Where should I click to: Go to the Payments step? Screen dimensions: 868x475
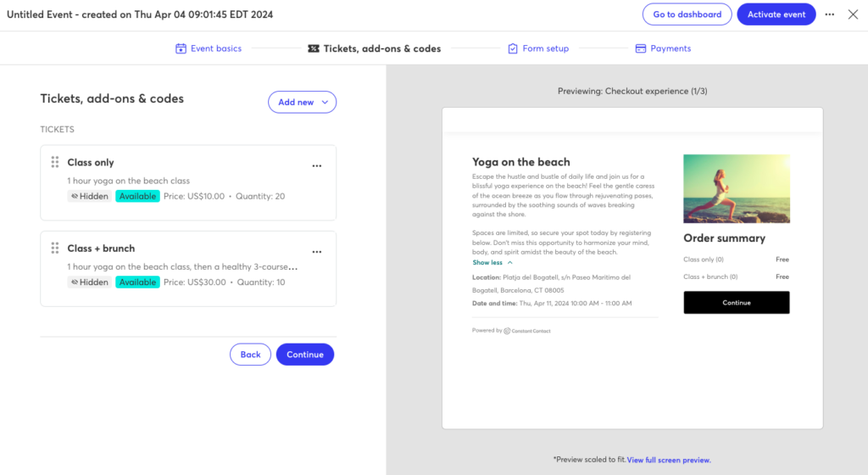pyautogui.click(x=670, y=49)
